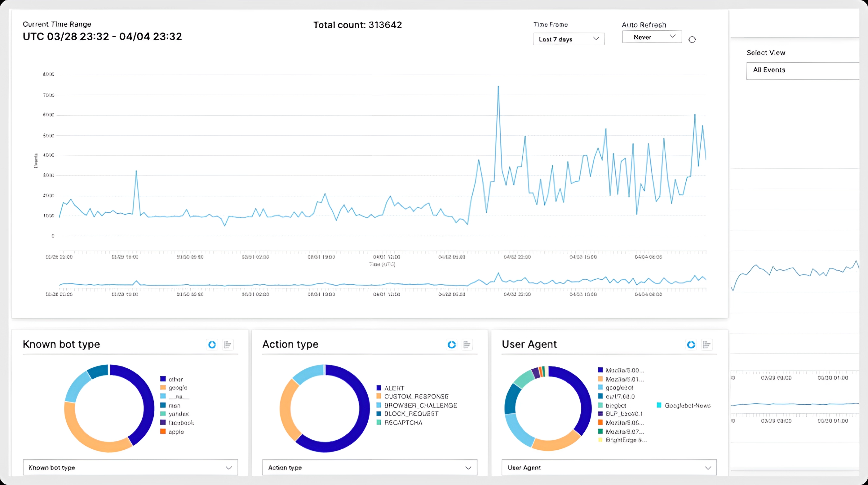Image resolution: width=868 pixels, height=485 pixels.
Task: Toggle bingbot entry in User Agent legend
Action: (x=616, y=405)
